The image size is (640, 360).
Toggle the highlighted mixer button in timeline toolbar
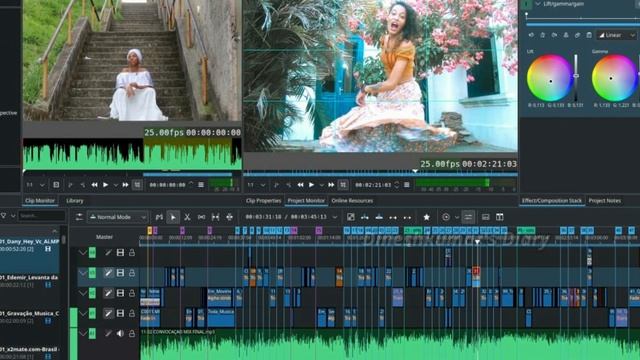click(x=468, y=217)
